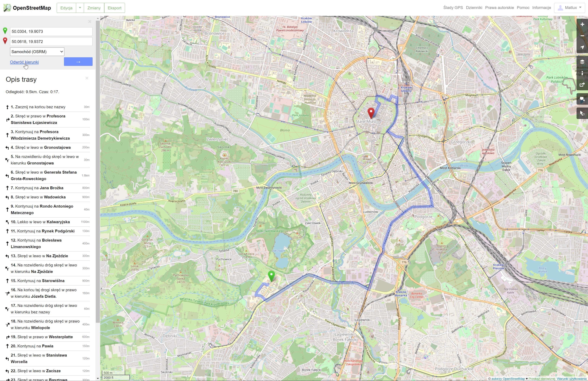Submit directions with the blue arrow button
This screenshot has width=588, height=381.
[x=78, y=61]
